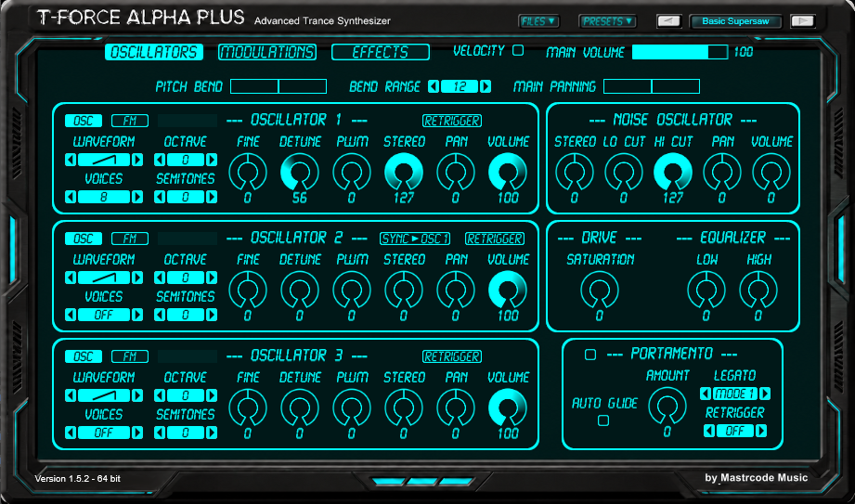855x504 pixels.
Task: Click Oscillator 1 Fine knob
Action: click(x=248, y=172)
